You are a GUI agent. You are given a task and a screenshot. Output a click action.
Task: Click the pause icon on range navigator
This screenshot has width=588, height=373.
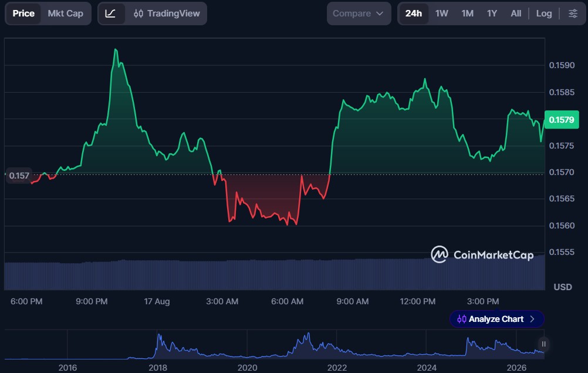[543, 344]
